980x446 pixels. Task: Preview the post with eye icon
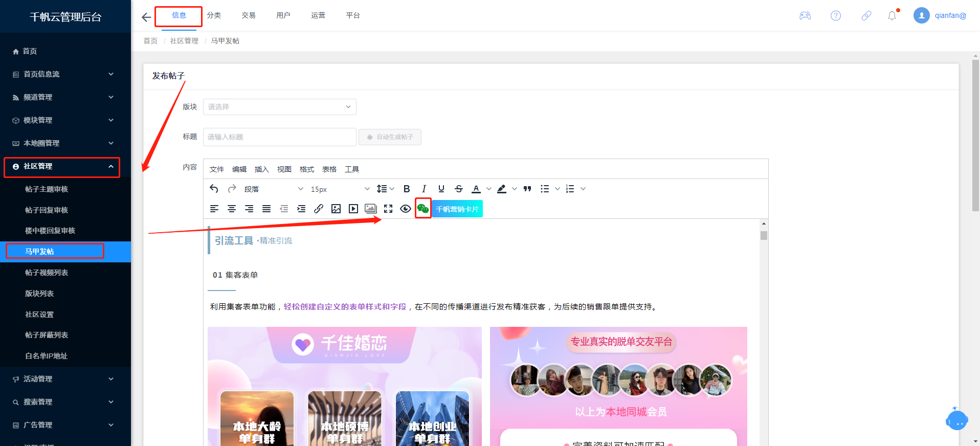click(x=406, y=209)
